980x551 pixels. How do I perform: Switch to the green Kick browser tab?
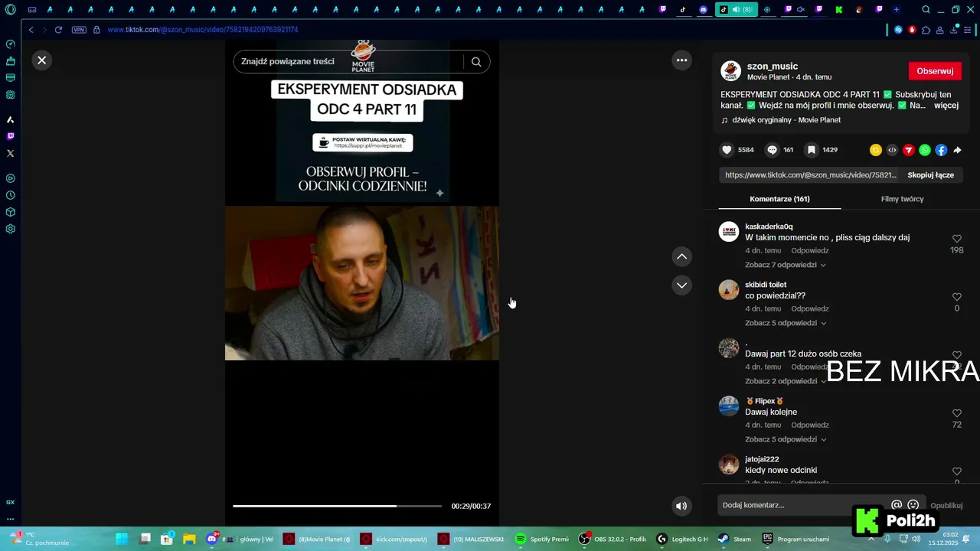(x=839, y=10)
